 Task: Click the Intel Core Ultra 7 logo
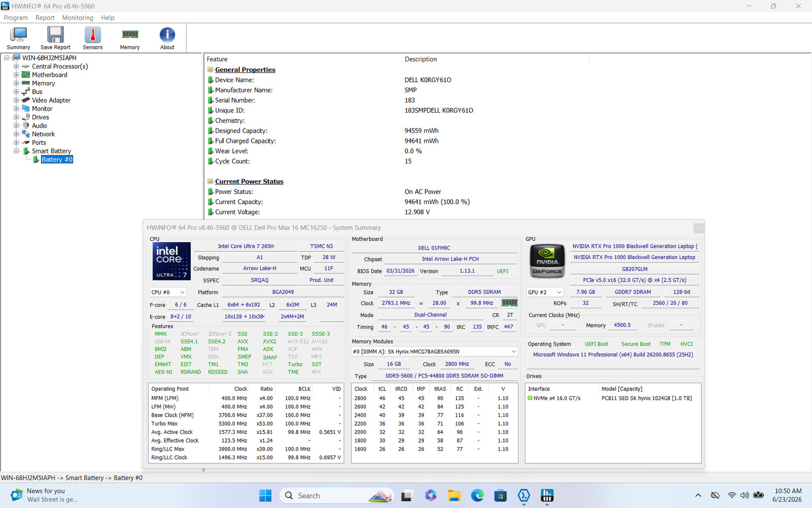[x=172, y=261]
